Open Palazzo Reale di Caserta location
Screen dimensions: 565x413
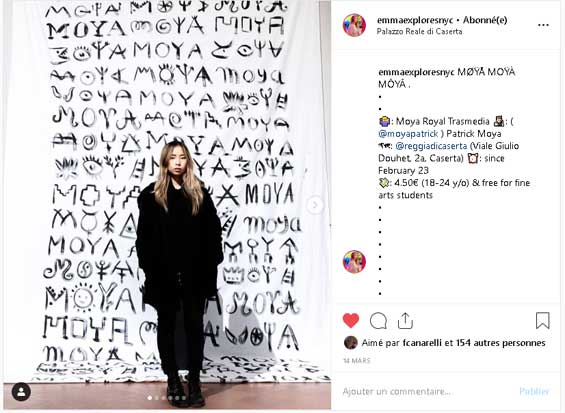pos(419,31)
